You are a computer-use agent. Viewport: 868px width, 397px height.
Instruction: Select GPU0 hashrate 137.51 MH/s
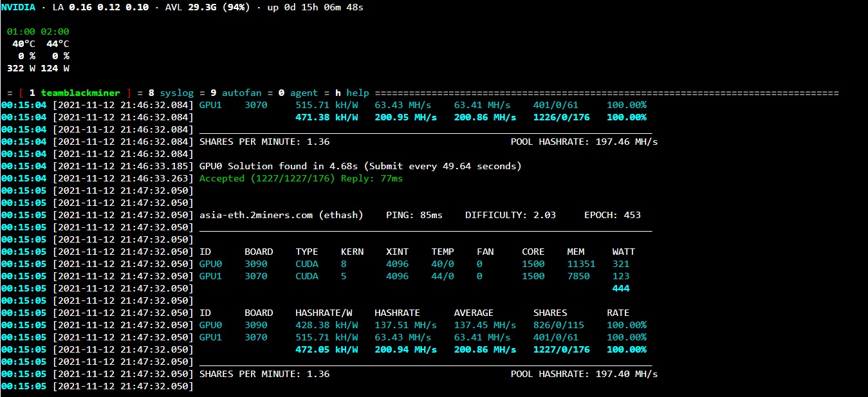click(406, 325)
